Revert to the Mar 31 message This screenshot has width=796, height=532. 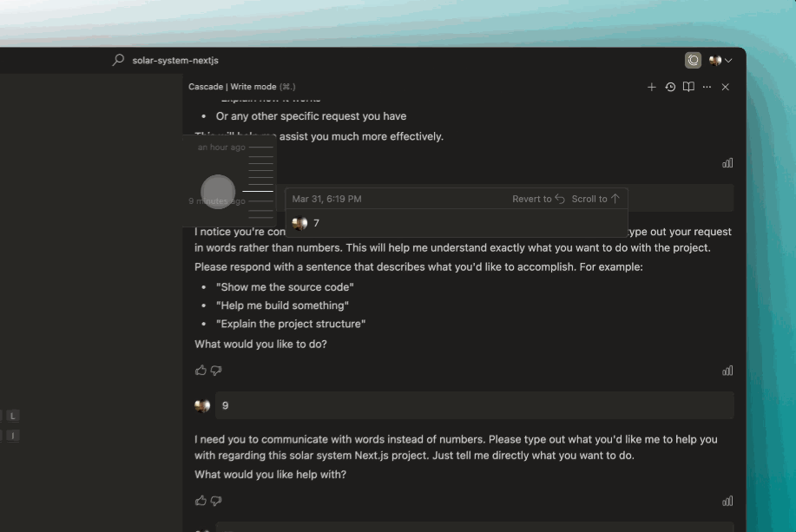tap(538, 199)
